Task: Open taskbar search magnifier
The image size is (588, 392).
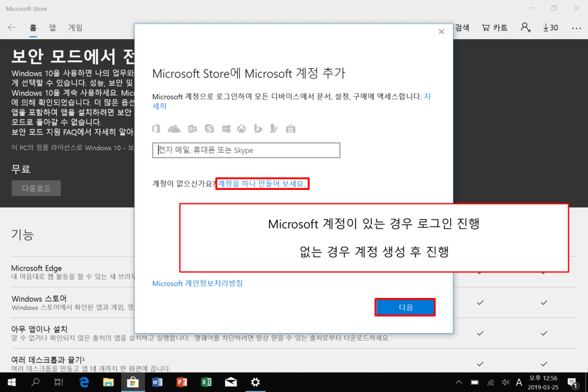Action: pyautogui.click(x=35, y=383)
